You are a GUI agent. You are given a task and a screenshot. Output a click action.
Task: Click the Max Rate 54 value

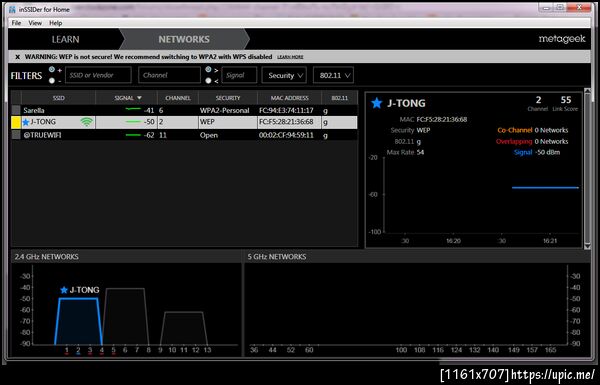[x=420, y=152]
